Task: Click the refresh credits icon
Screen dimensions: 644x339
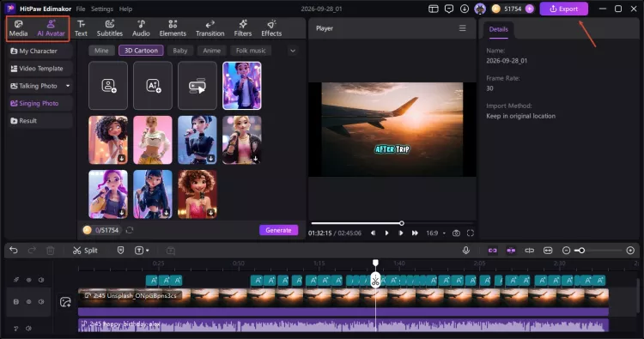Action: [x=130, y=230]
